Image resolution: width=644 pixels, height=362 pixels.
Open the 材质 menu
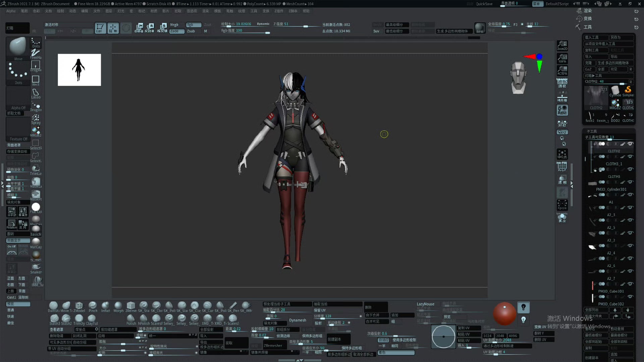point(154,11)
